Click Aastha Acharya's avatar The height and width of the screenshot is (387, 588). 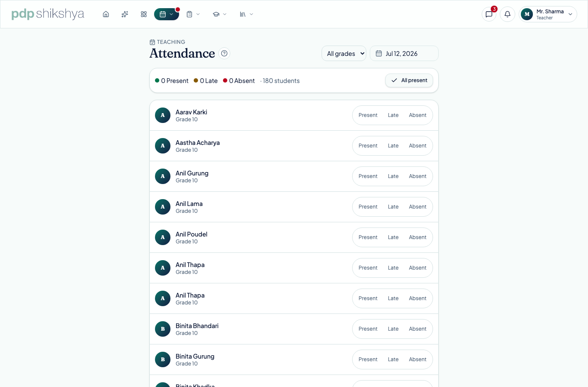coord(163,146)
